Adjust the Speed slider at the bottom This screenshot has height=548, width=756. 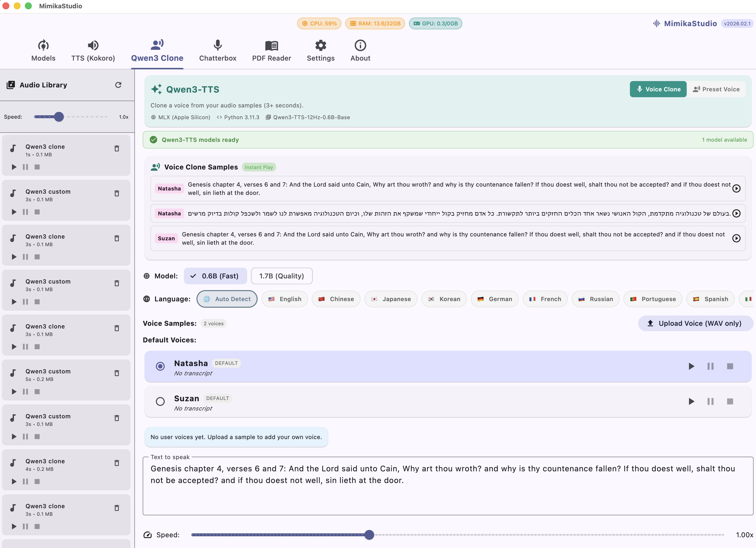click(x=369, y=535)
